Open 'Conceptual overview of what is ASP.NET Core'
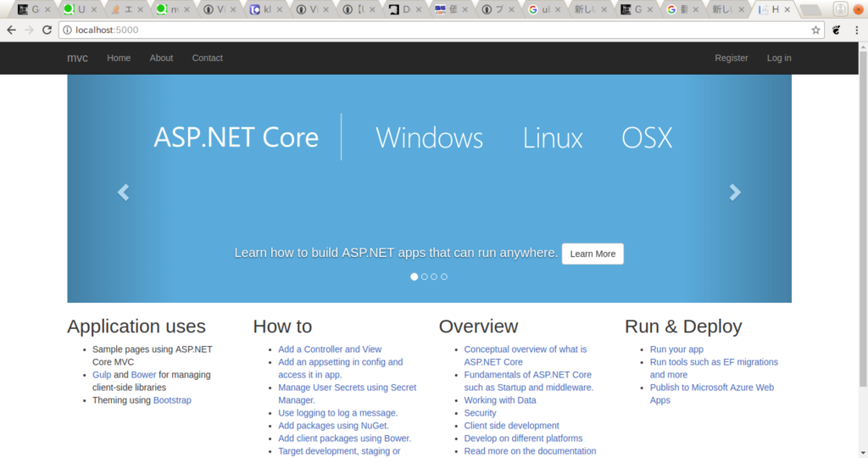Image resolution: width=868 pixels, height=458 pixels. click(x=526, y=355)
